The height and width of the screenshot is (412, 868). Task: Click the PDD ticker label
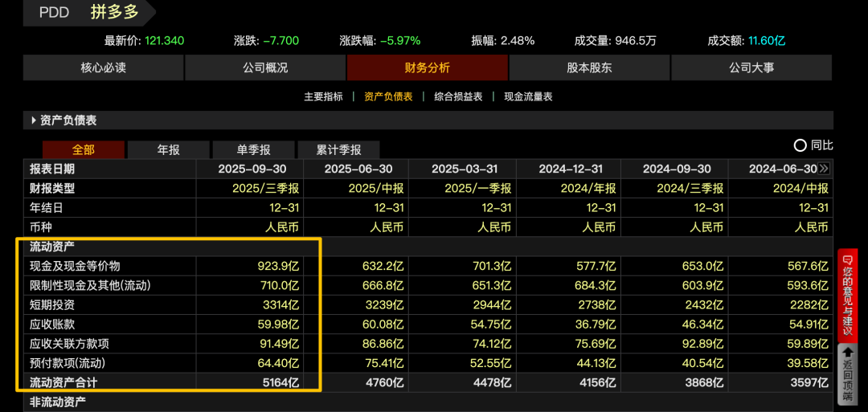click(55, 14)
